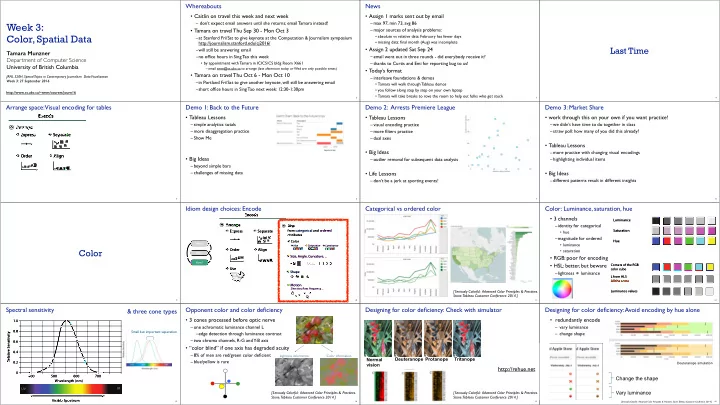Click the 'Tritanope' flower image
The image size is (720, 405).
(x=467, y=339)
